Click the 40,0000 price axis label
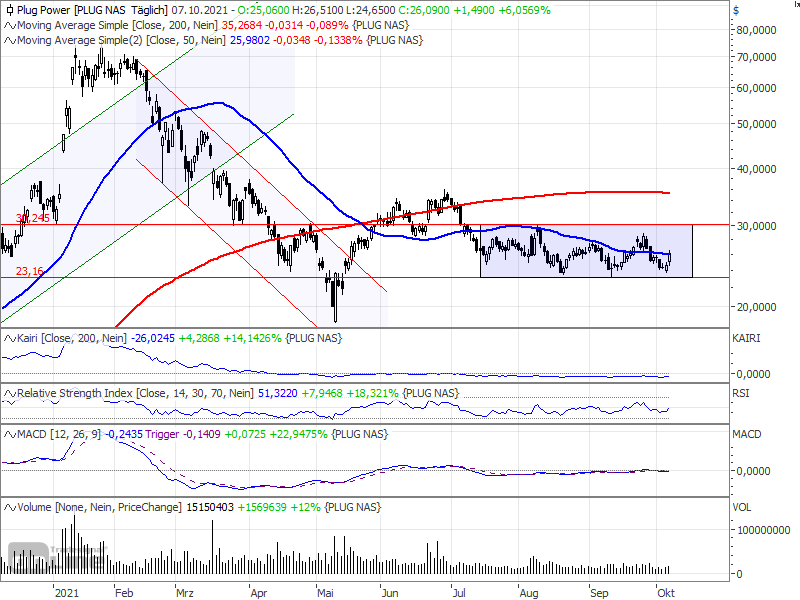The width and height of the screenshot is (800, 600). (756, 169)
